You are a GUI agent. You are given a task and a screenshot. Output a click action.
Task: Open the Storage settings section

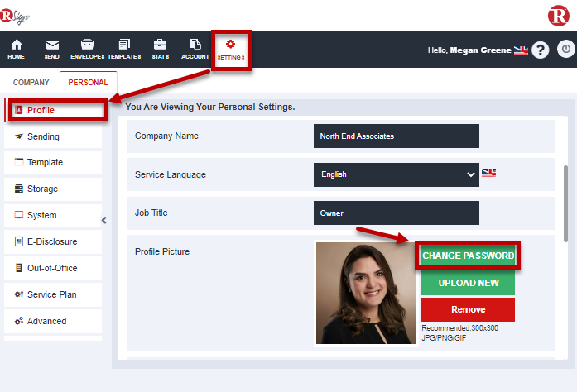point(53,189)
